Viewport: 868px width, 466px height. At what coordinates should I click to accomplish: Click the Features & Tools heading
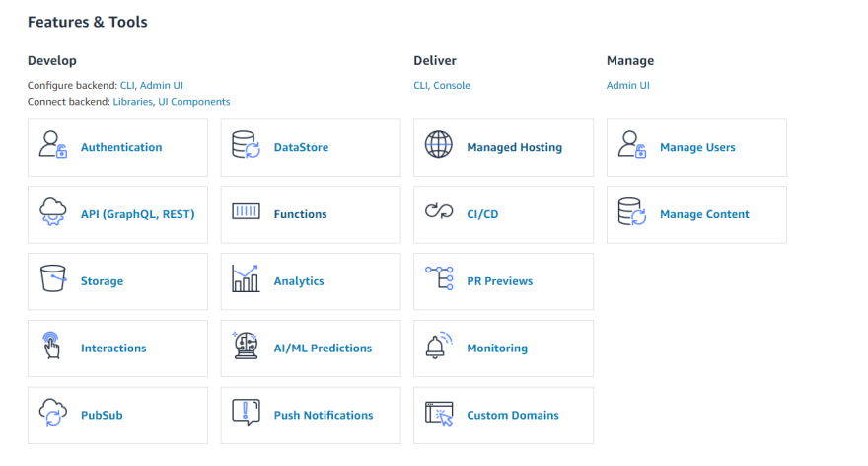88,22
